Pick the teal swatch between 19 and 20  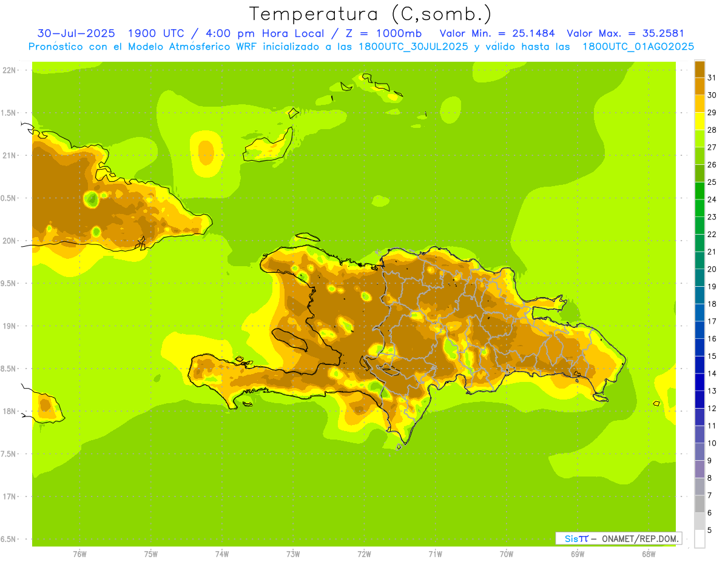pyautogui.click(x=699, y=278)
